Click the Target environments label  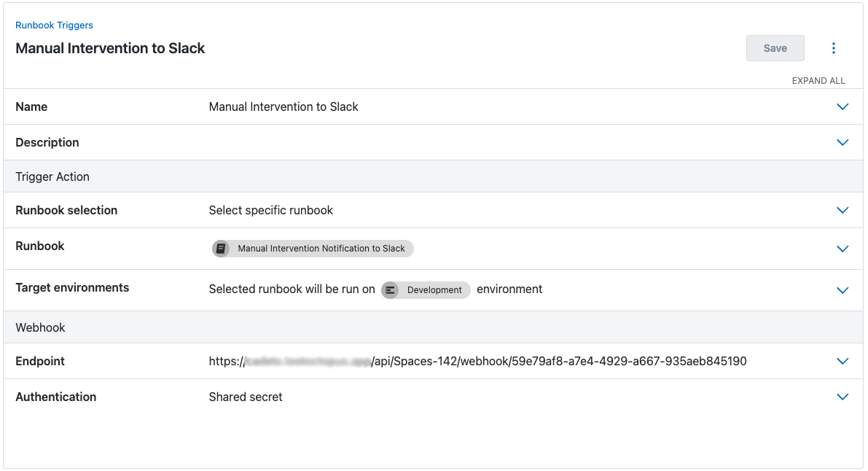click(72, 287)
